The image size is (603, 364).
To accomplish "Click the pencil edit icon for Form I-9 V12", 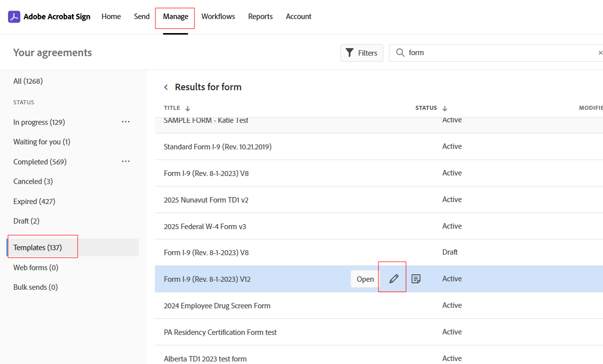I will click(x=394, y=279).
